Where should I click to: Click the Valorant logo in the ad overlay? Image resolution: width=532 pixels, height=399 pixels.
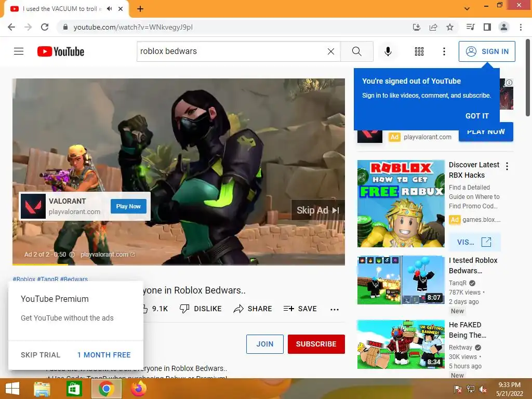[33, 206]
